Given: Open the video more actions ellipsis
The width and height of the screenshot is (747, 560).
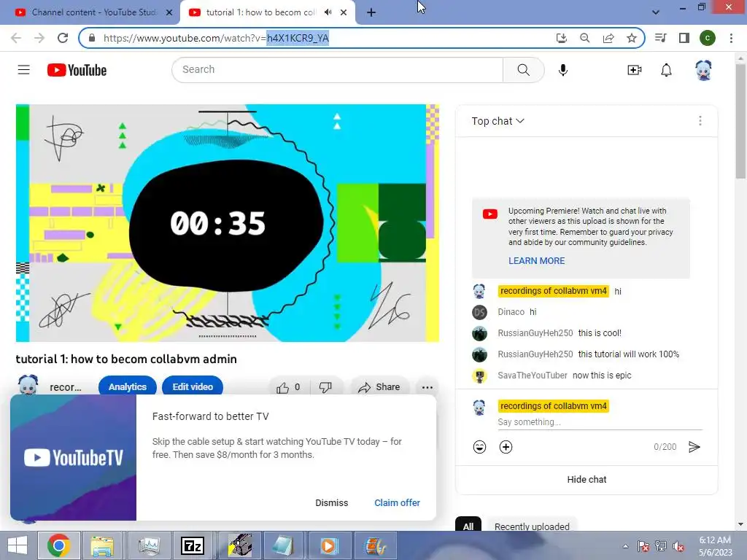Looking at the screenshot, I should 427,387.
